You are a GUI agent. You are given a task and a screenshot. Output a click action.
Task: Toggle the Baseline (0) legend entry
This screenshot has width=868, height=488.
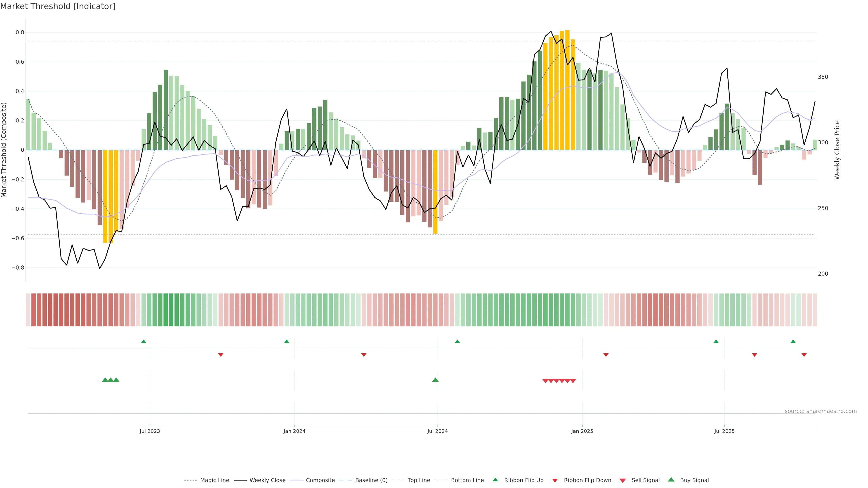[x=371, y=480]
